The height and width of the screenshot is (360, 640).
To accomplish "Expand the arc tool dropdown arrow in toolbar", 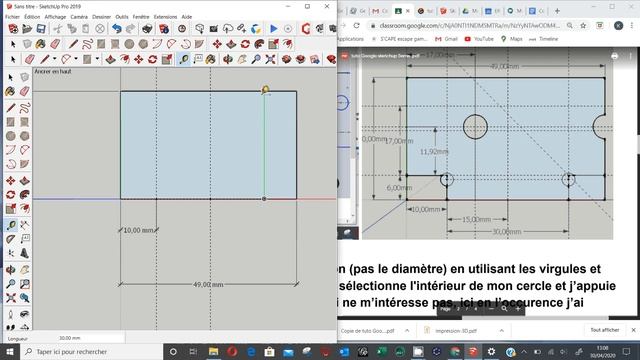I will 76,59.
